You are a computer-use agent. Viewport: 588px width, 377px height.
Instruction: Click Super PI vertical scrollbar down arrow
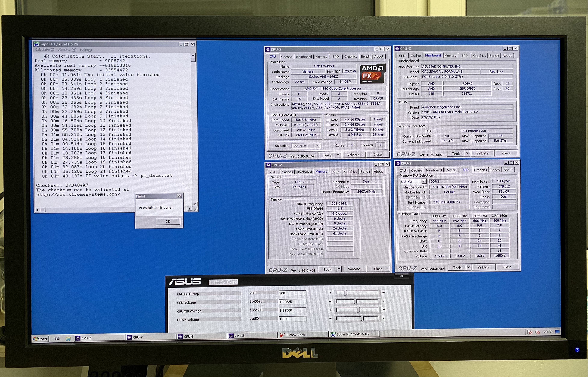195,204
